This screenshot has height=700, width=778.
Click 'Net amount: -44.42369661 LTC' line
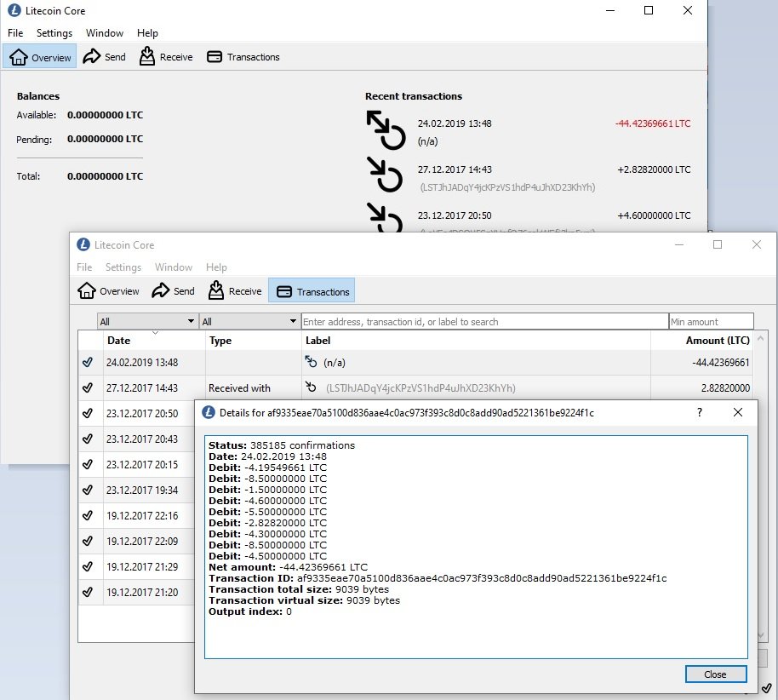click(289, 567)
